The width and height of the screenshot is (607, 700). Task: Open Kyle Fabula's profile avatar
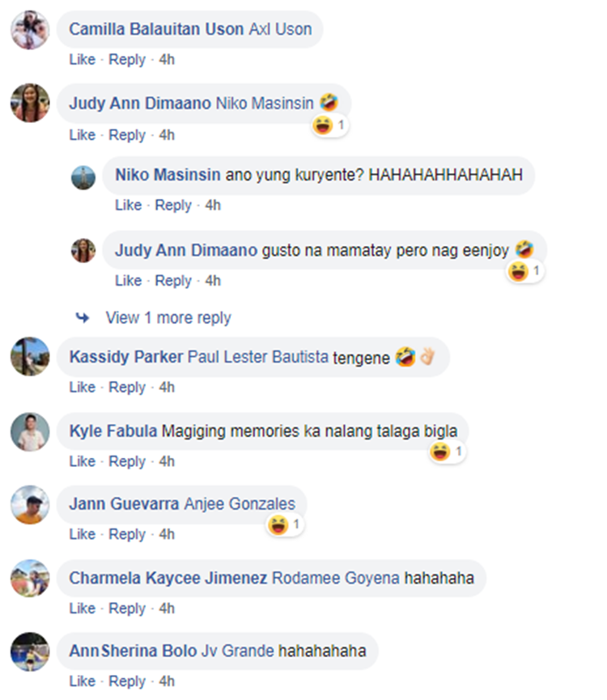(30, 431)
